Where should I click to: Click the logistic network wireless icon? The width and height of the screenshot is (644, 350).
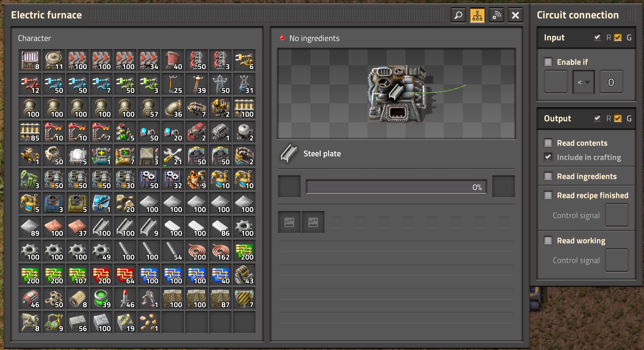[x=496, y=15]
